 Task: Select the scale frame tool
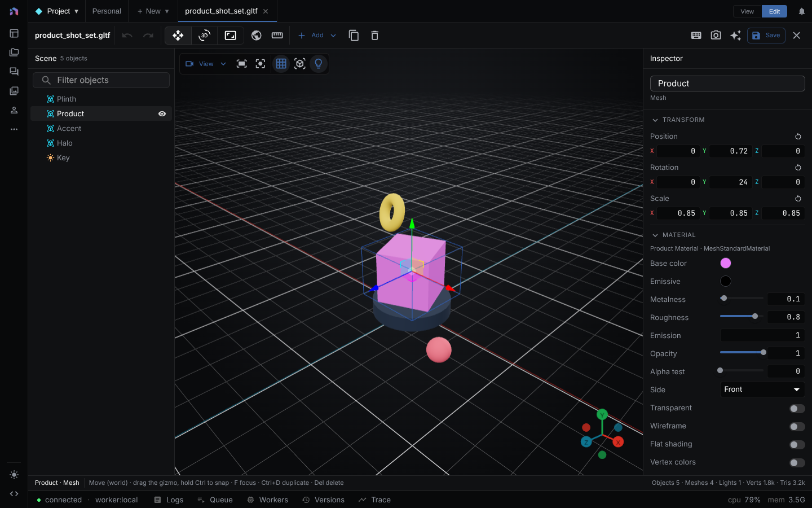[x=231, y=36]
